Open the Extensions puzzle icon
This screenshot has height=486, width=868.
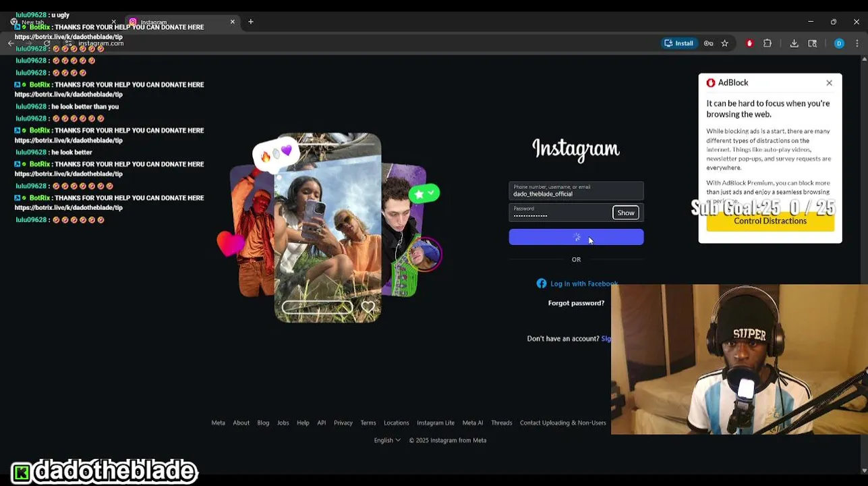click(768, 43)
